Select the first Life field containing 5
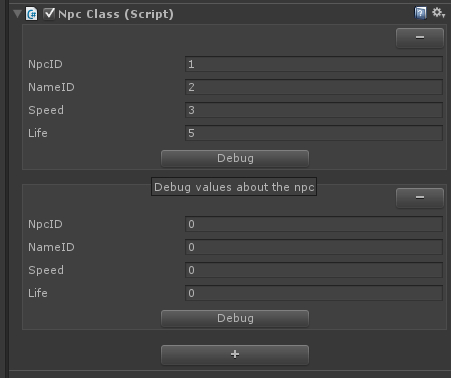451x378 pixels. pos(314,133)
